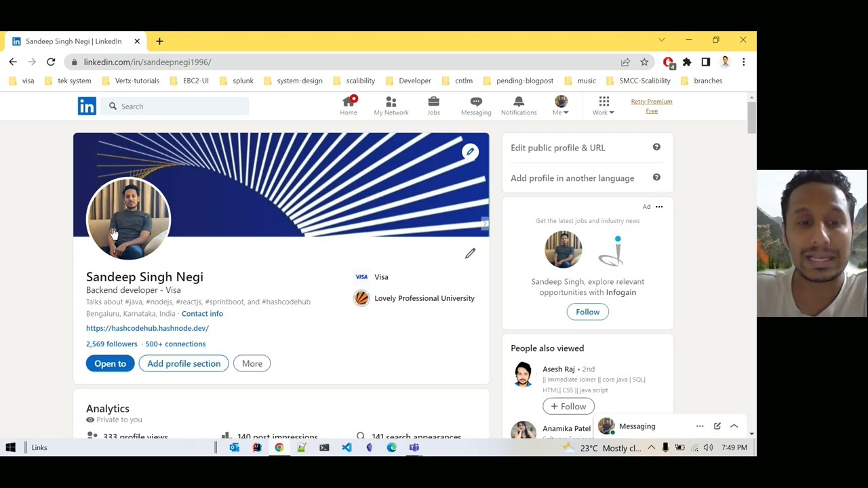Open a new Chrome tab

pyautogui.click(x=159, y=41)
